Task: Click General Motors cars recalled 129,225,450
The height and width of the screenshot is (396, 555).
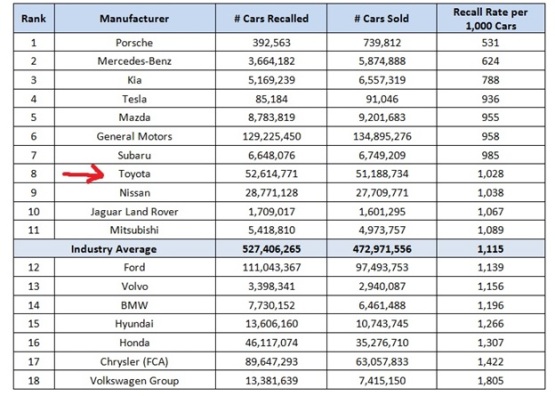Action: coord(271,136)
